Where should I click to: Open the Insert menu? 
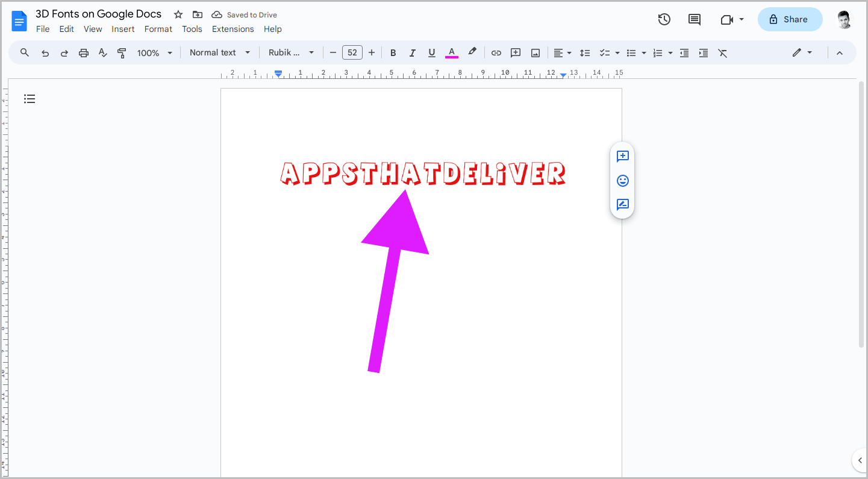[123, 29]
